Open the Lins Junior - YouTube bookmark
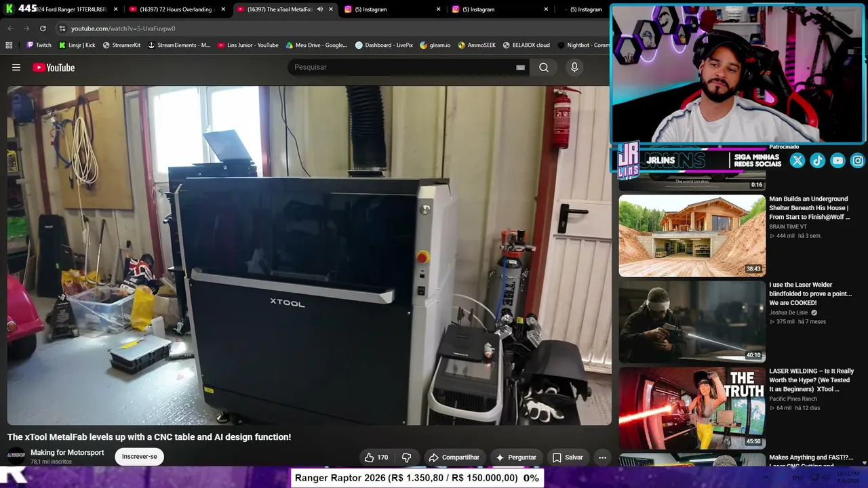 click(248, 45)
